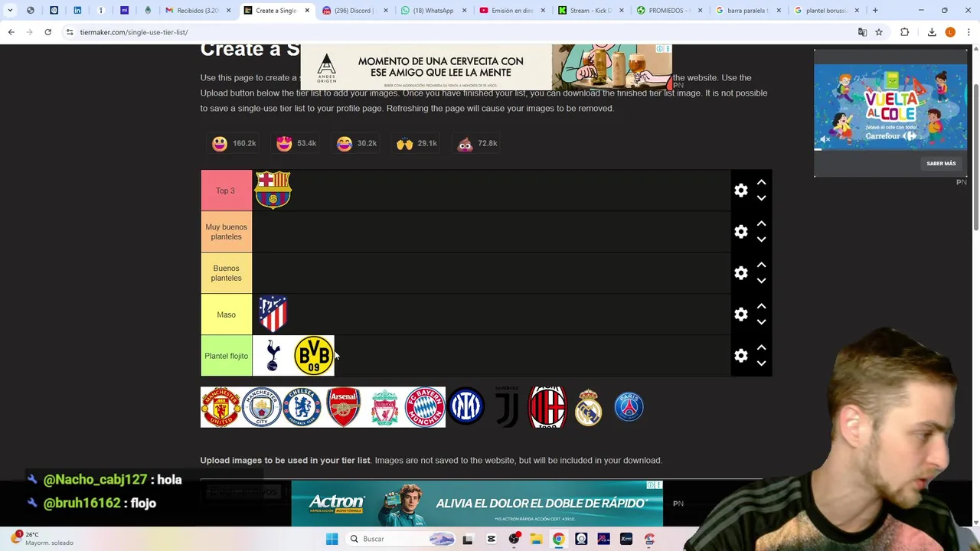The height and width of the screenshot is (551, 980).
Task: Select the Manchester City crest
Action: 261,407
